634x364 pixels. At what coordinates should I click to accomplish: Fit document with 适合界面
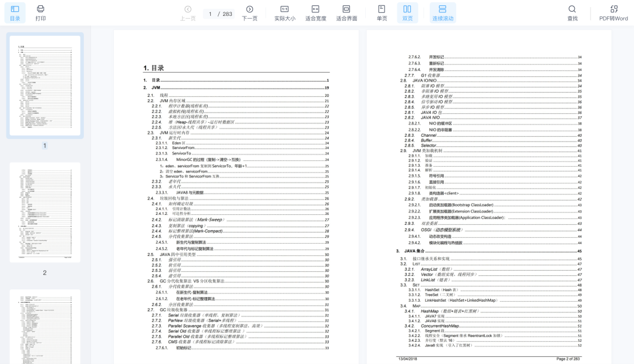tap(346, 12)
